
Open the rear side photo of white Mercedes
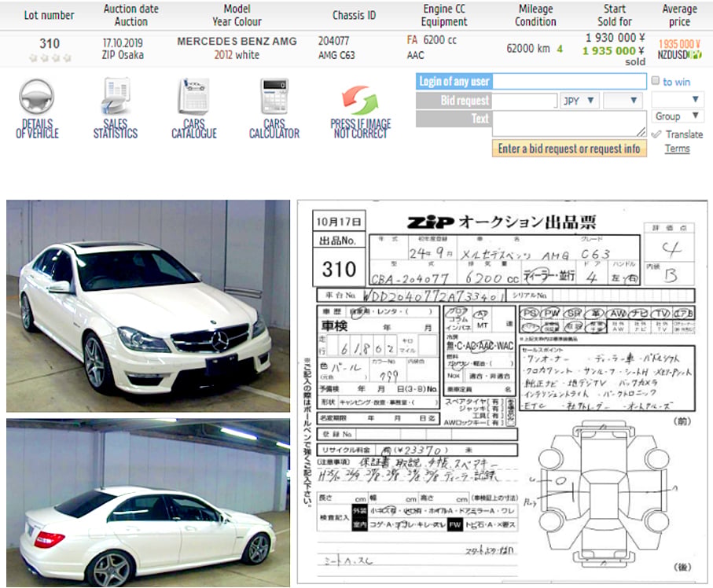149,503
